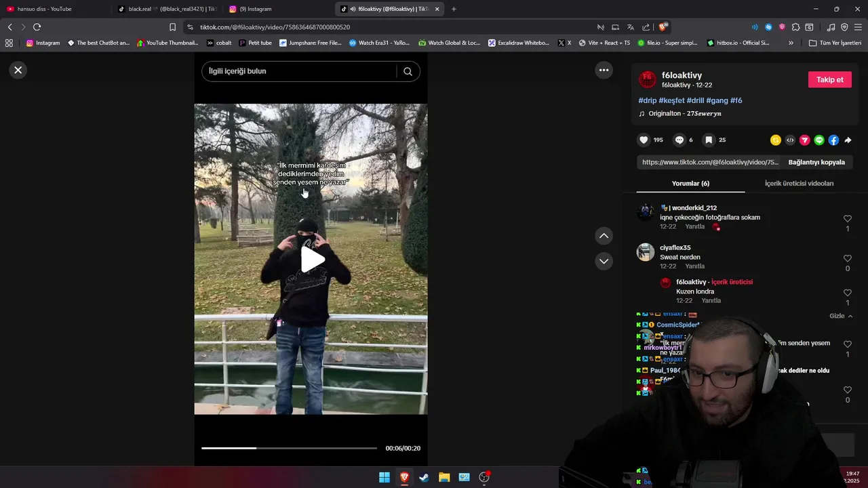Open the blue Shazam extension icon
Viewport: 868px width, 488px height.
tap(768, 27)
